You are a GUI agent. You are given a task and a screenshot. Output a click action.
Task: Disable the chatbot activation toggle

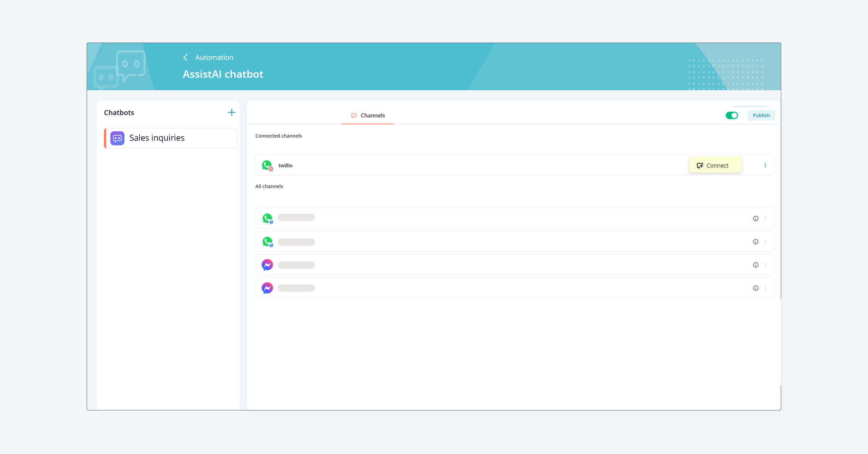pos(732,115)
